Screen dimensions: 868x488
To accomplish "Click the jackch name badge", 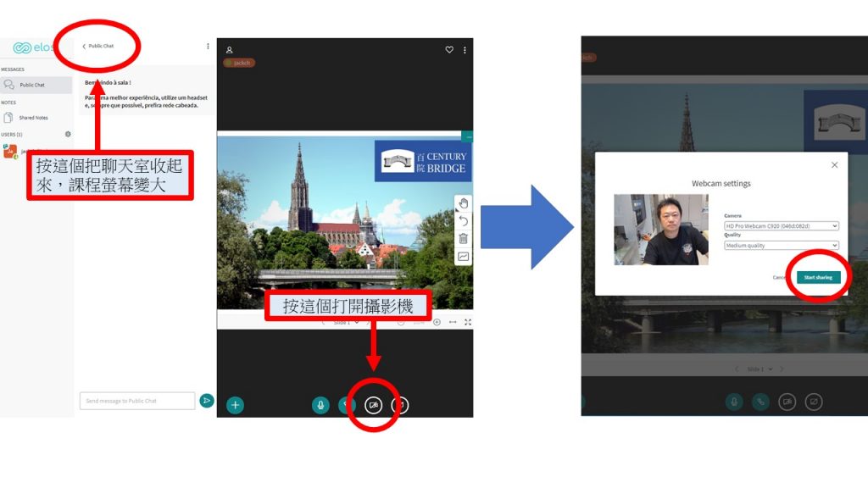I will [239, 63].
